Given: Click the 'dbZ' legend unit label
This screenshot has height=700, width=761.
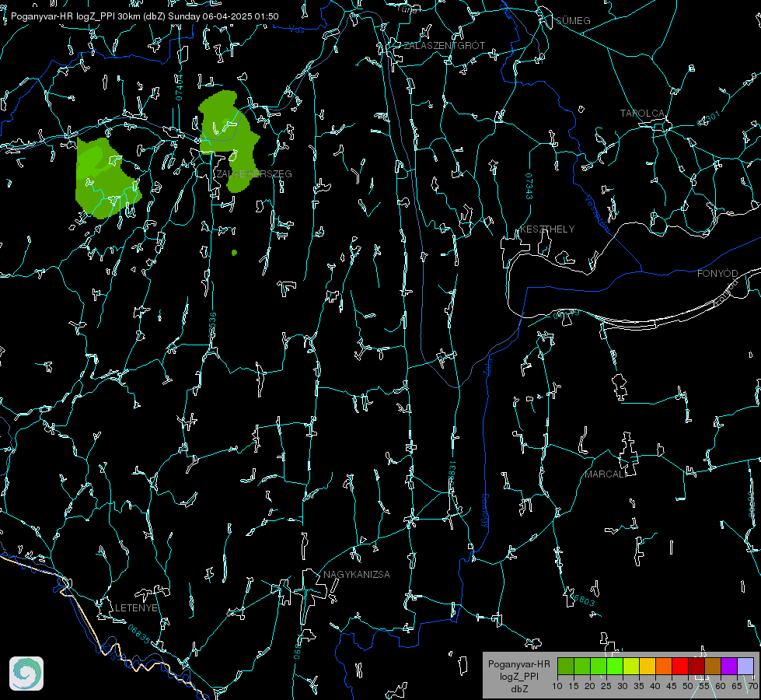Looking at the screenshot, I should tap(519, 689).
